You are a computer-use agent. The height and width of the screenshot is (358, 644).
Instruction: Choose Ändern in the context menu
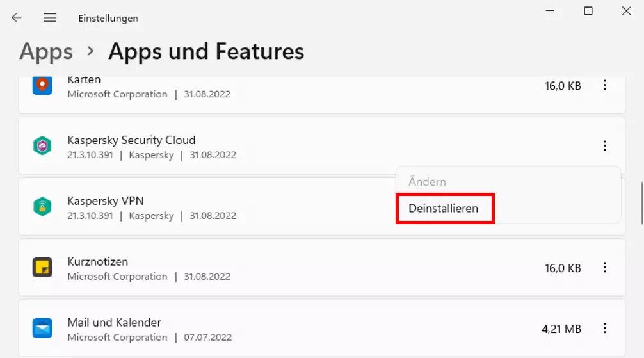pyautogui.click(x=427, y=182)
